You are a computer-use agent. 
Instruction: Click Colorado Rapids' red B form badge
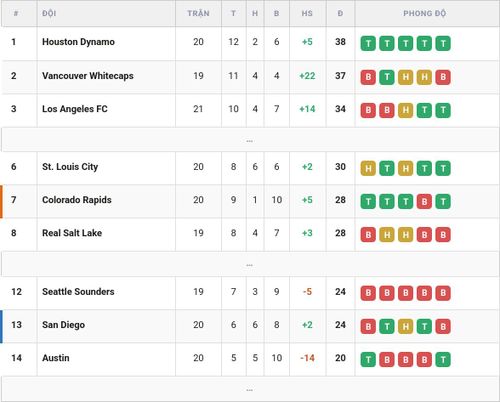[x=424, y=202]
